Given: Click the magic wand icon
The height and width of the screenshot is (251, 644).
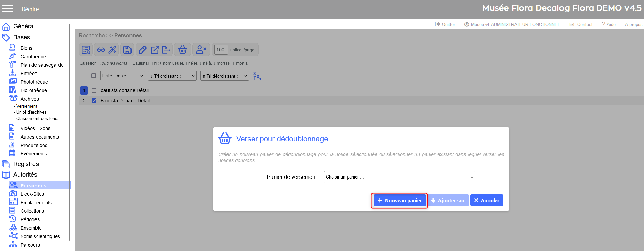Looking at the screenshot, I should tap(112, 50).
